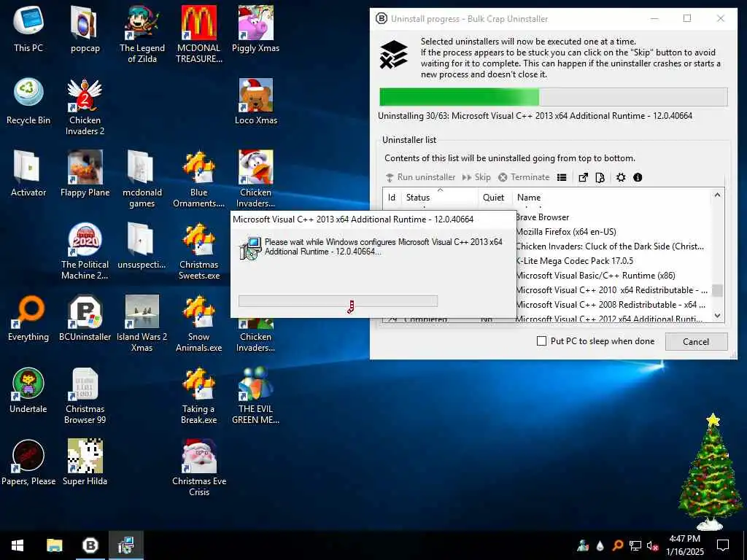Select The Political Machine 2020 shortcut
The height and width of the screenshot is (560, 747).
(x=85, y=251)
